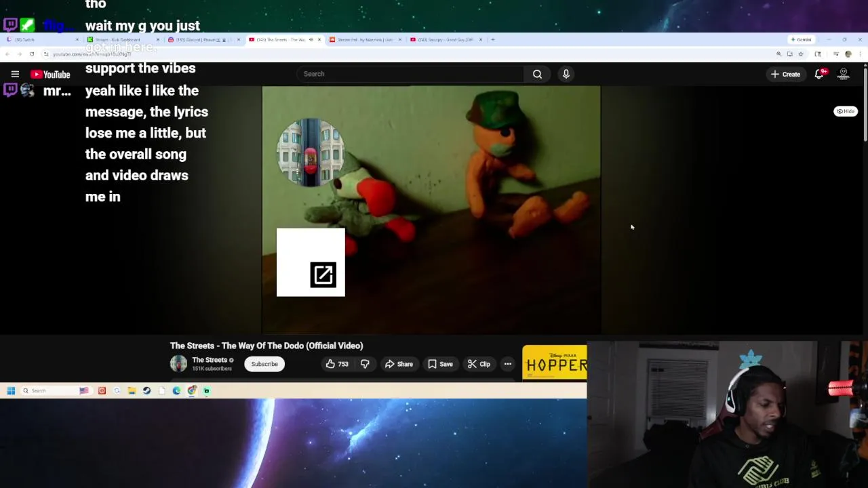Image resolution: width=868 pixels, height=488 pixels.
Task: Close the Discord browser tab
Action: pyautogui.click(x=239, y=39)
